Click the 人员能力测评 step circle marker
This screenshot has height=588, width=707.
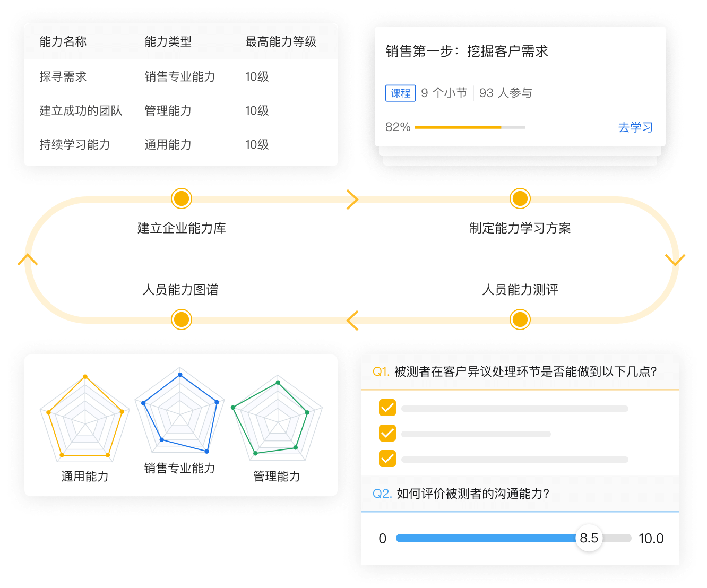pyautogui.click(x=520, y=319)
